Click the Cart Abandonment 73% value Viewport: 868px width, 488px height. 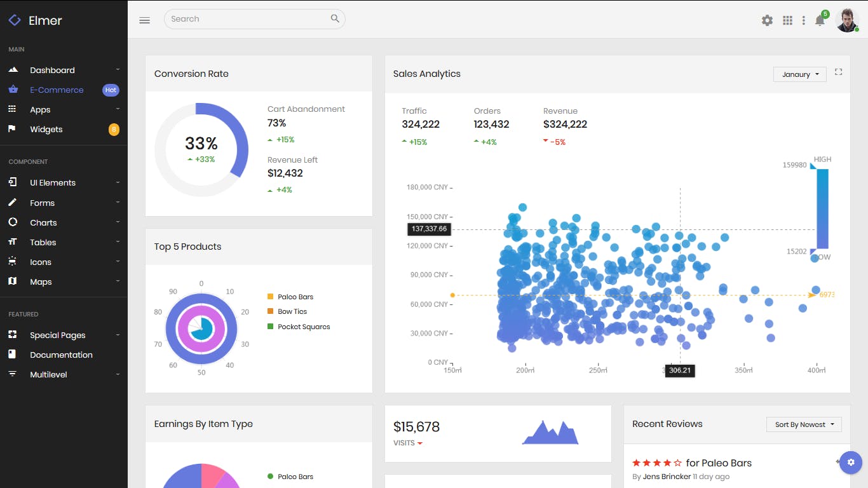click(x=276, y=123)
